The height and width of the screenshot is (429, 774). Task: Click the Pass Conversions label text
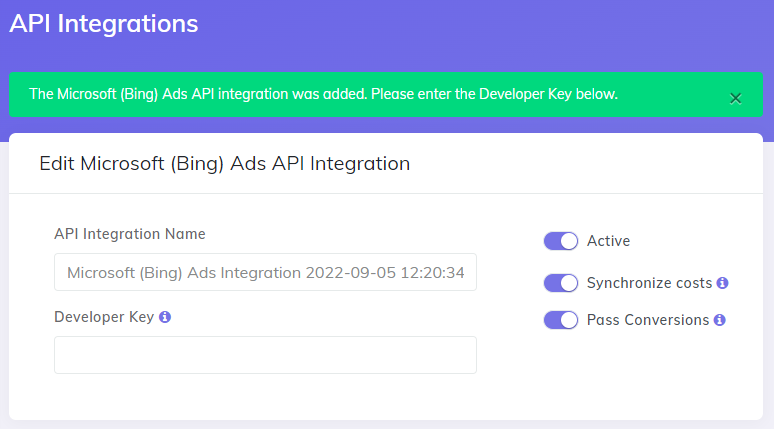[648, 320]
